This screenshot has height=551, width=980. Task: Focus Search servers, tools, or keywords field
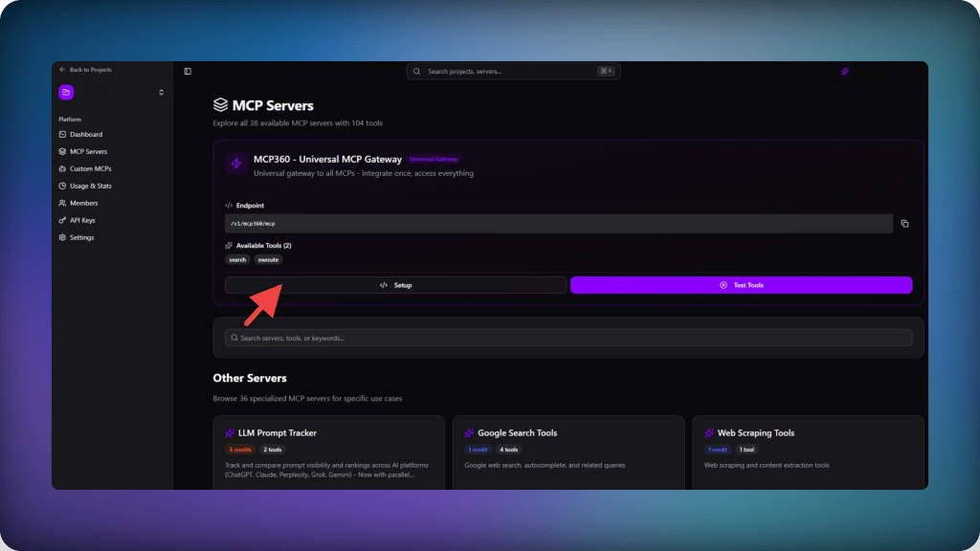tap(568, 338)
